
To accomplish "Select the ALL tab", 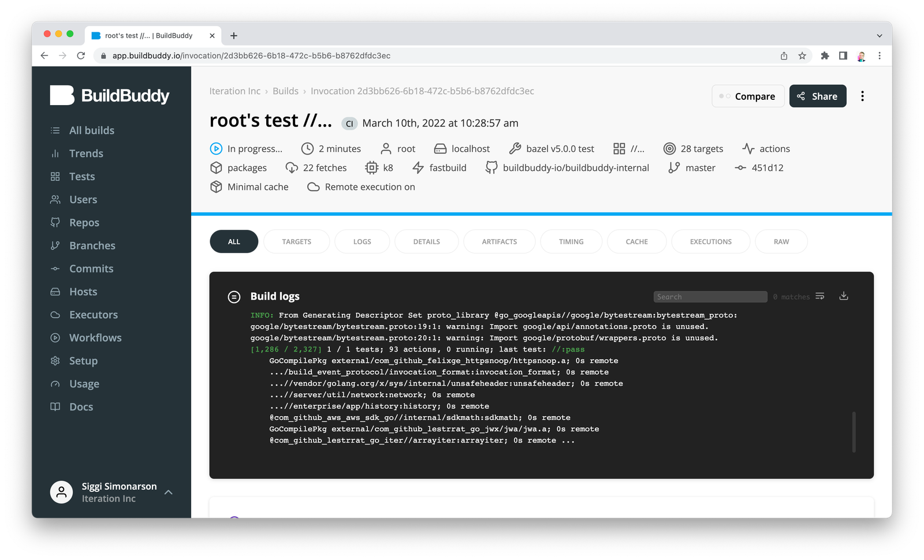I will [x=234, y=242].
